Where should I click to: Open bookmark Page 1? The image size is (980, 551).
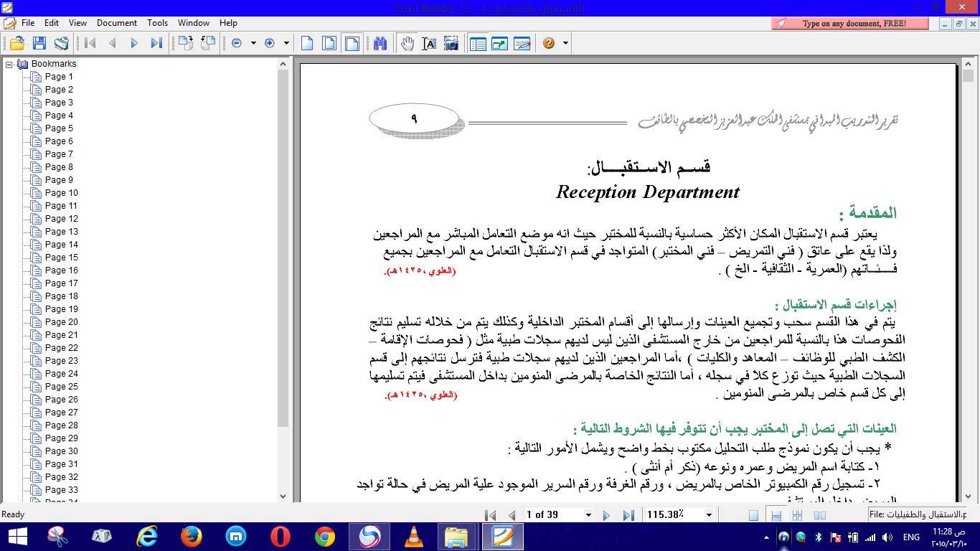pyautogui.click(x=59, y=77)
